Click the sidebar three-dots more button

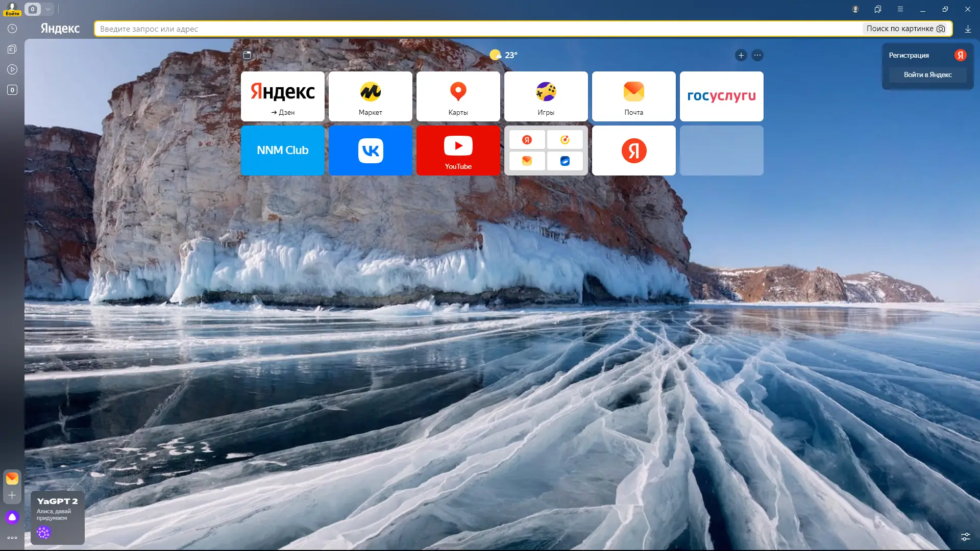(x=12, y=538)
